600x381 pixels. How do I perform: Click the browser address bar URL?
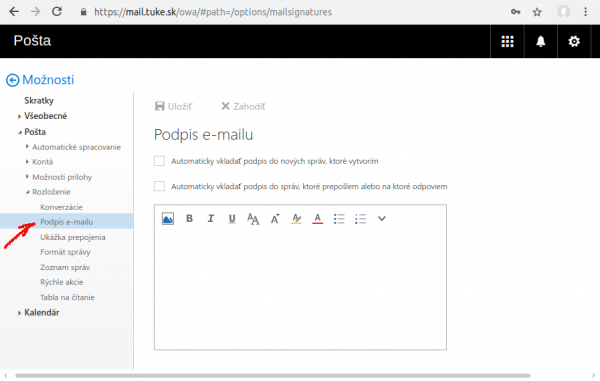[x=213, y=12]
